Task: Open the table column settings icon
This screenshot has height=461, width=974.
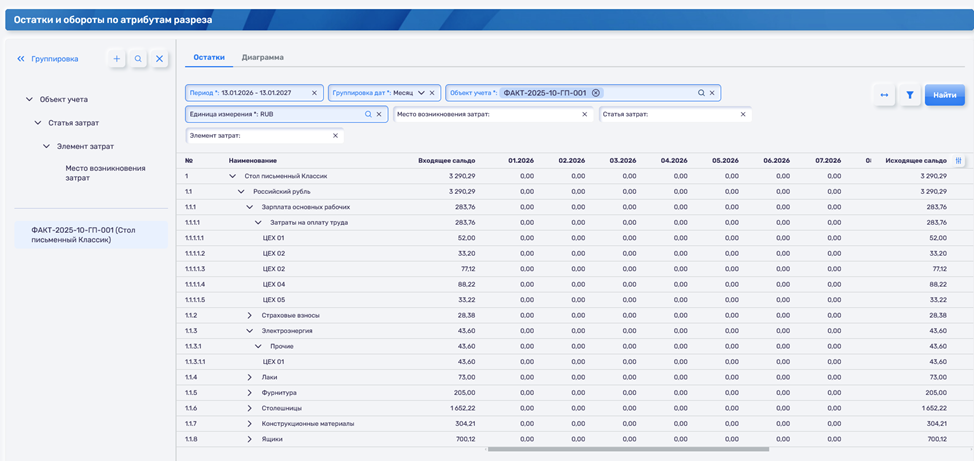Action: 958,160
